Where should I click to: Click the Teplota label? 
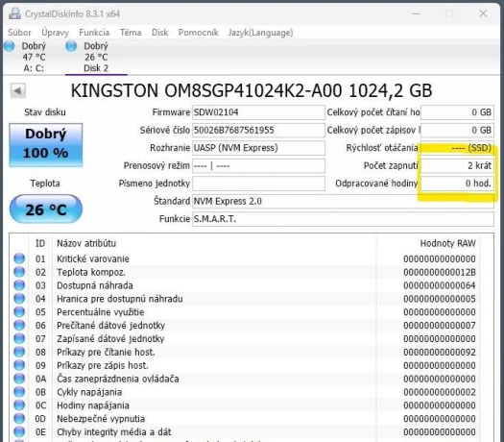click(x=45, y=184)
